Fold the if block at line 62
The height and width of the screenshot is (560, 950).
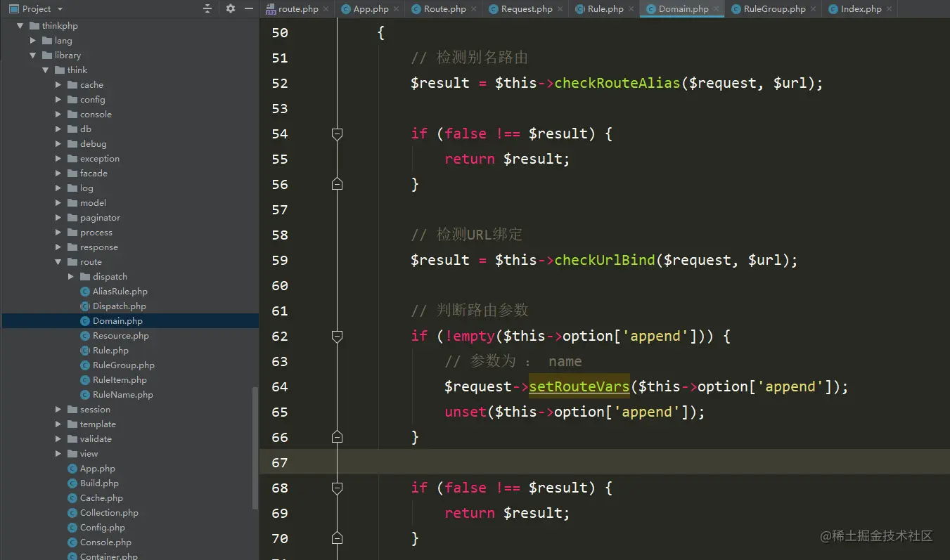[337, 336]
